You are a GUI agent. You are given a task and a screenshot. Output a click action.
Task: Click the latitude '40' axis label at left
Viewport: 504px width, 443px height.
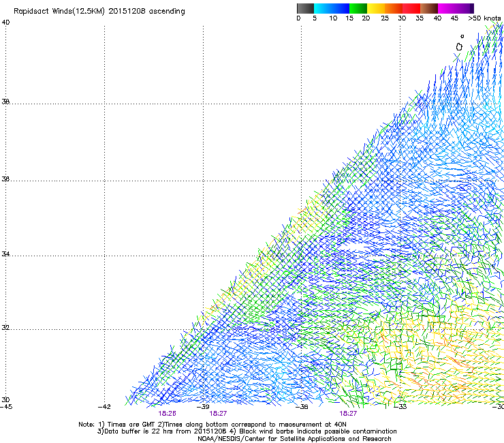point(5,22)
